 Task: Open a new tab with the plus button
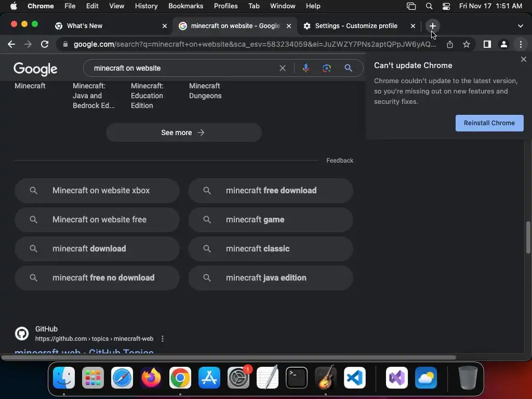[x=432, y=26]
